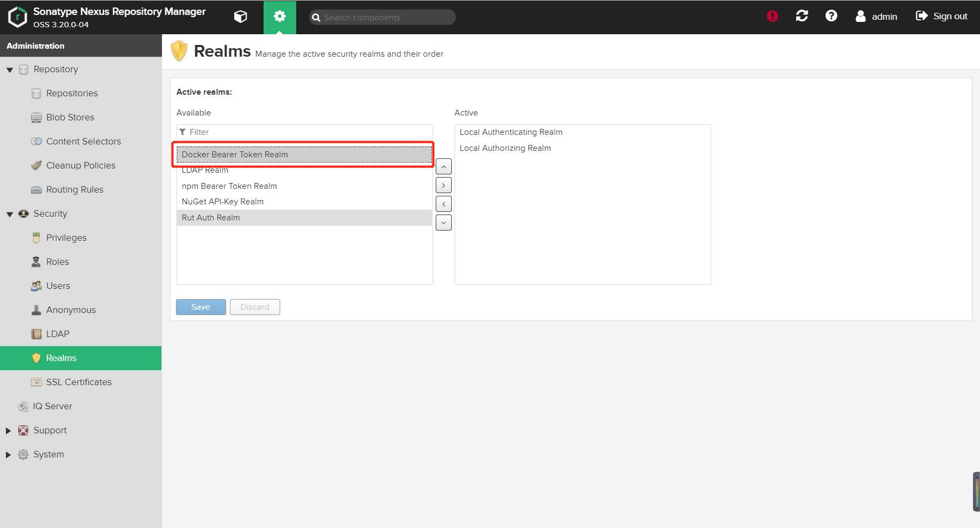This screenshot has width=980, height=528.
Task: Click the IQ Server icon
Action: pyautogui.click(x=23, y=406)
